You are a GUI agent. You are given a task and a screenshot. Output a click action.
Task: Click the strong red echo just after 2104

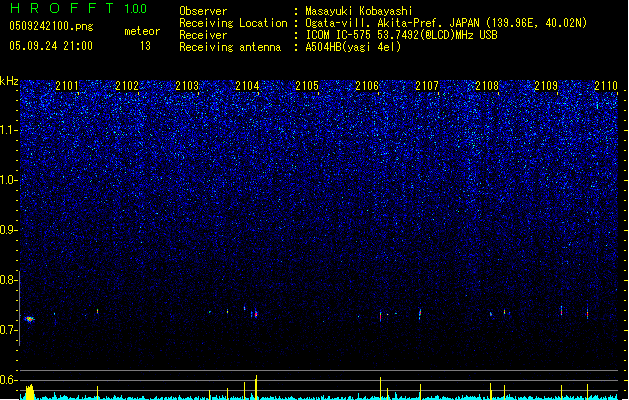click(x=256, y=314)
